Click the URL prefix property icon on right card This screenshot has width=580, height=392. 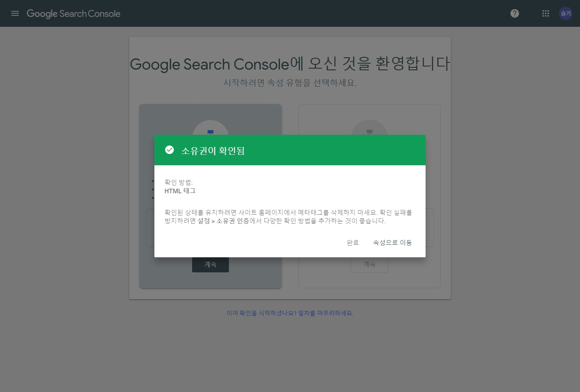tap(370, 128)
